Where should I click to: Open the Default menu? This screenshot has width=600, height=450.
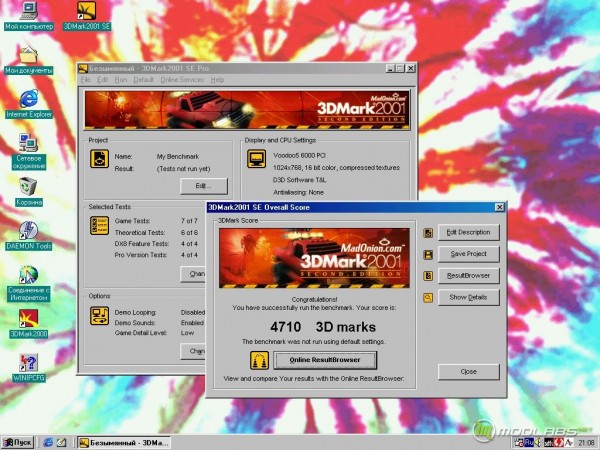pyautogui.click(x=143, y=80)
